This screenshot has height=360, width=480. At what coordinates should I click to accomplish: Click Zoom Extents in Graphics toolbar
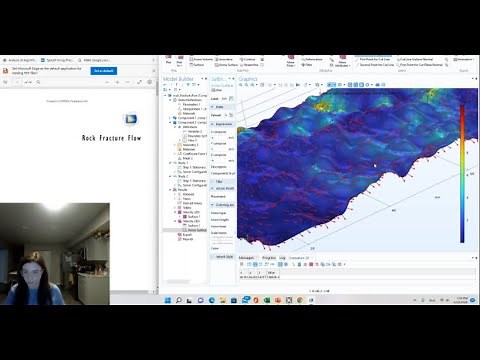262,85
